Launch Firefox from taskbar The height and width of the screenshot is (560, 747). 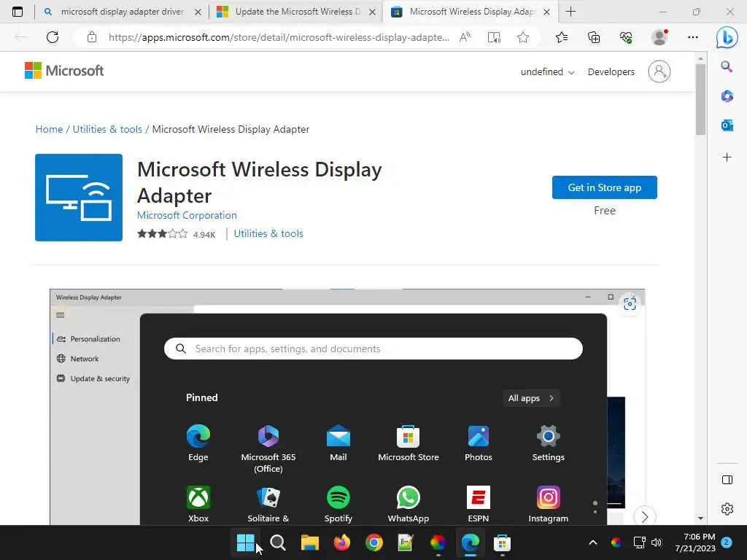[341, 542]
